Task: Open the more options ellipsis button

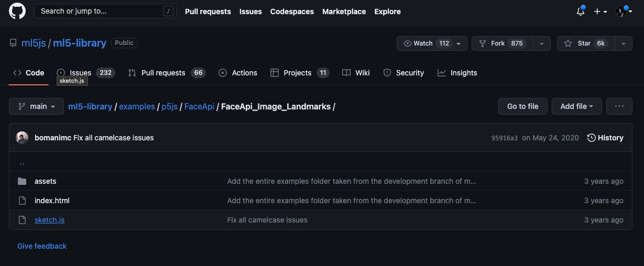Action: [x=619, y=106]
